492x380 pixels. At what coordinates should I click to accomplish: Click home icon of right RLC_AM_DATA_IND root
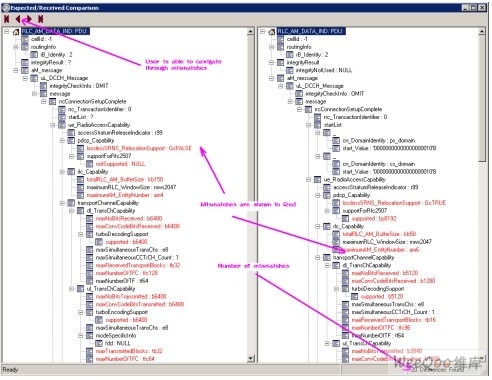272,32
